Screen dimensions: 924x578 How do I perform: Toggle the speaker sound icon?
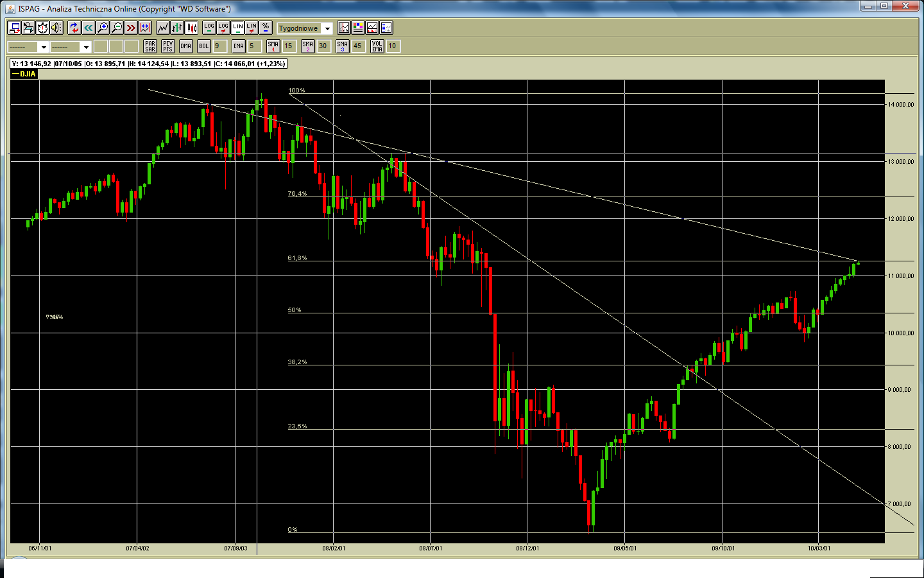tap(56, 28)
